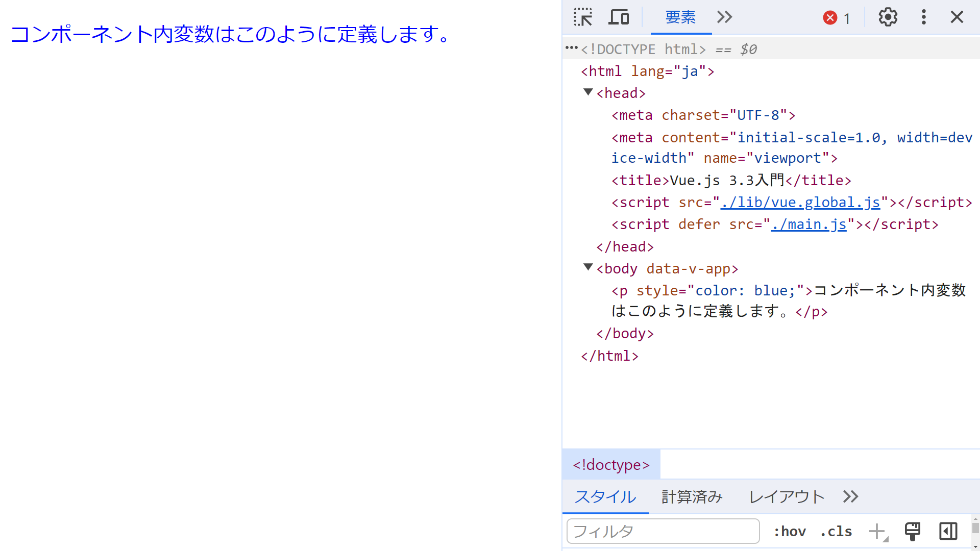Click the フィルタ styles filter field

pyautogui.click(x=663, y=532)
